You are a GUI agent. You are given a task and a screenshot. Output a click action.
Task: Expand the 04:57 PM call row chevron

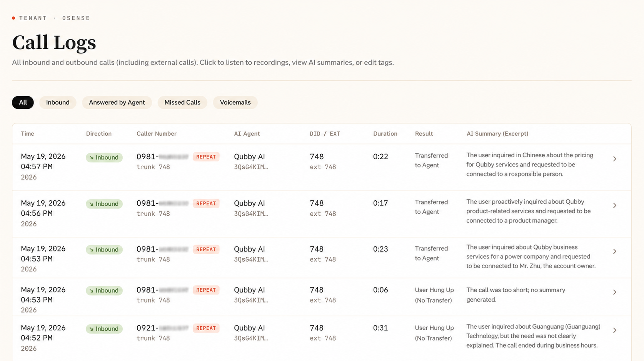pos(615,159)
